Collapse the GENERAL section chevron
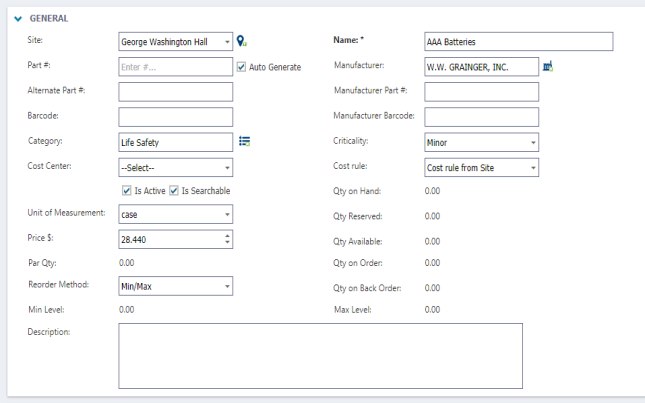Image resolution: width=645 pixels, height=403 pixels. [18, 19]
